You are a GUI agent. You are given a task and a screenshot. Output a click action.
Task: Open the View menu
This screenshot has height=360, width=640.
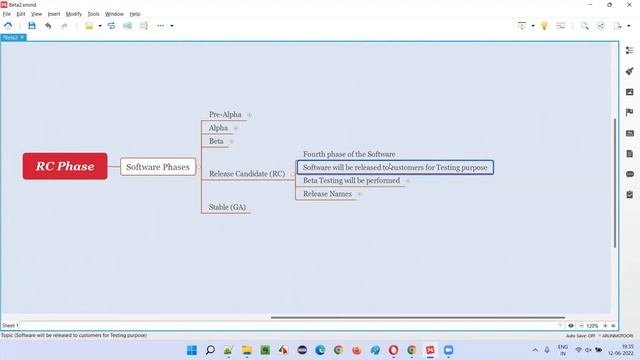coord(36,14)
